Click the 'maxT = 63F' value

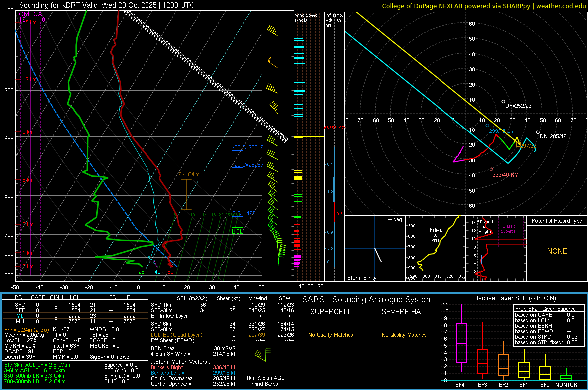[x=66, y=346]
